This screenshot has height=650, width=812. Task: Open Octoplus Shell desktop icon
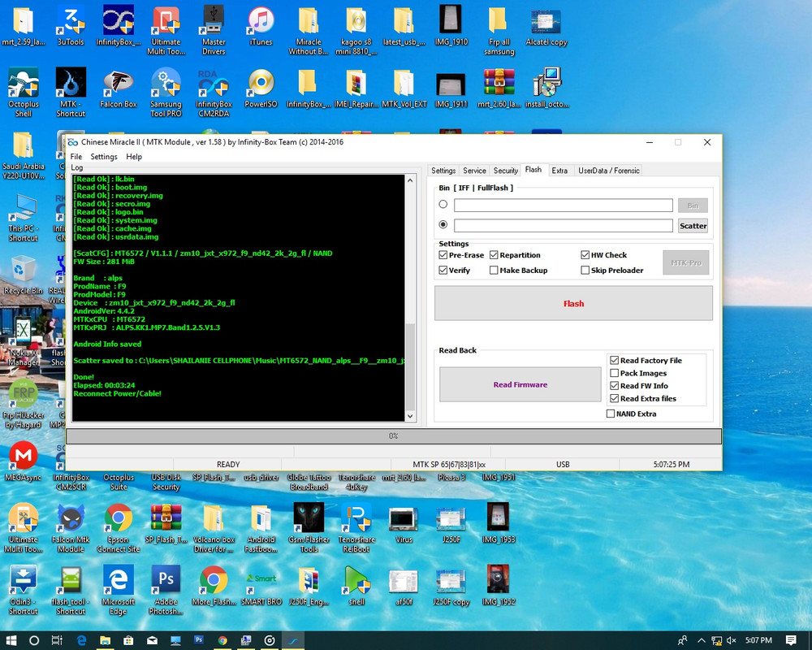[x=24, y=93]
